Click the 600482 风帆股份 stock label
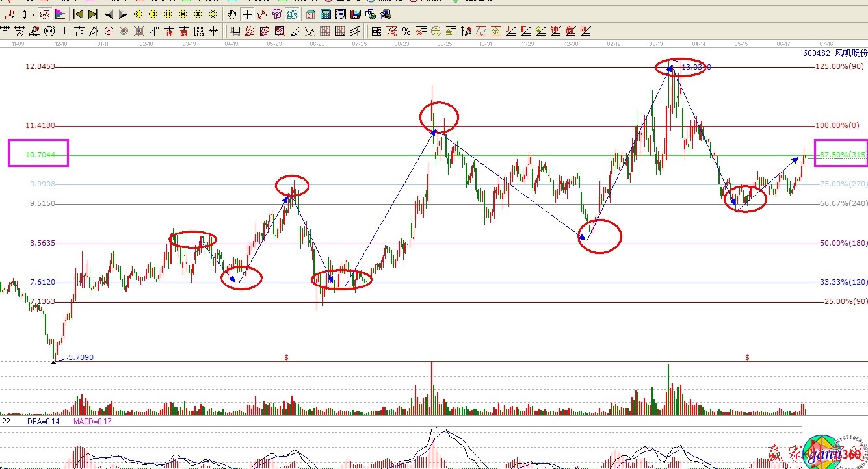The height and width of the screenshot is (469, 868). 835,53
